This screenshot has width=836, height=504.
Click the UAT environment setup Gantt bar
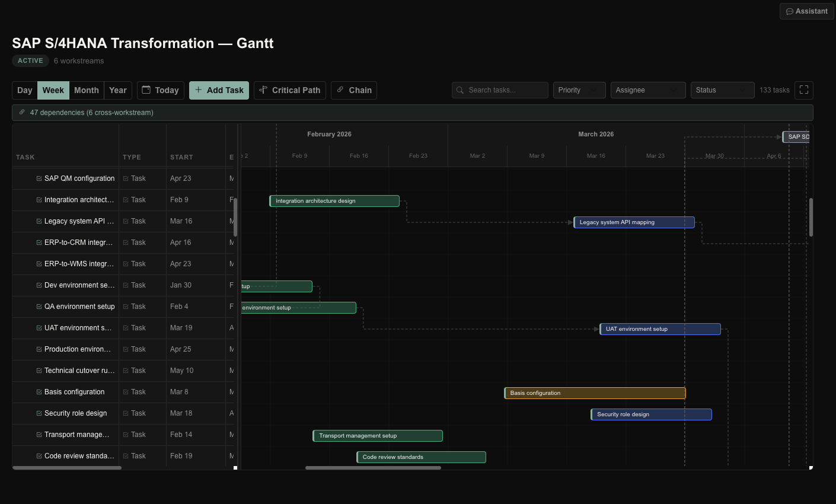point(660,329)
